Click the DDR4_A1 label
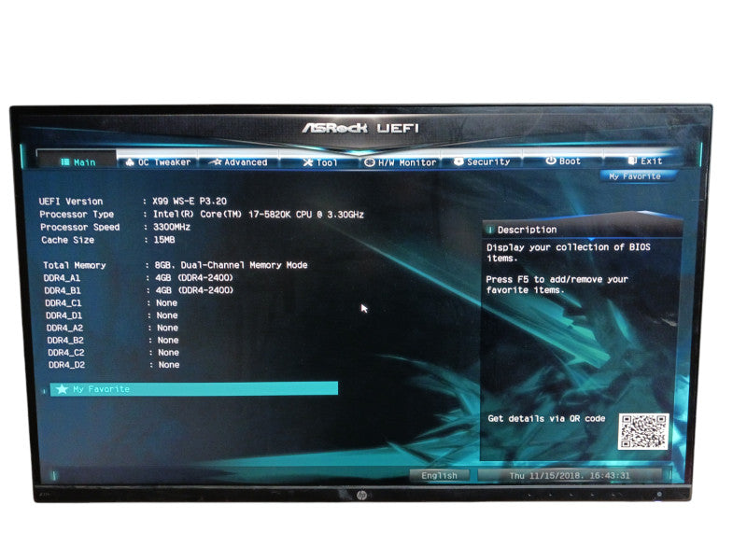The image size is (747, 560). (x=62, y=278)
